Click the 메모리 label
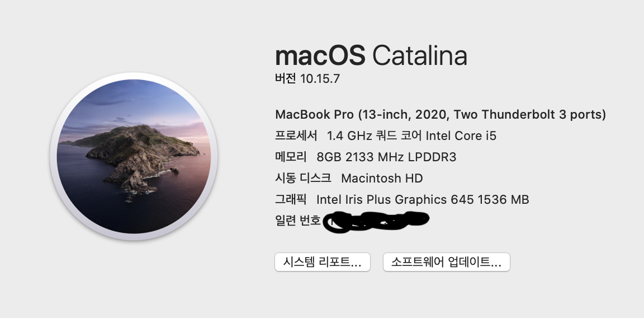 [291, 157]
